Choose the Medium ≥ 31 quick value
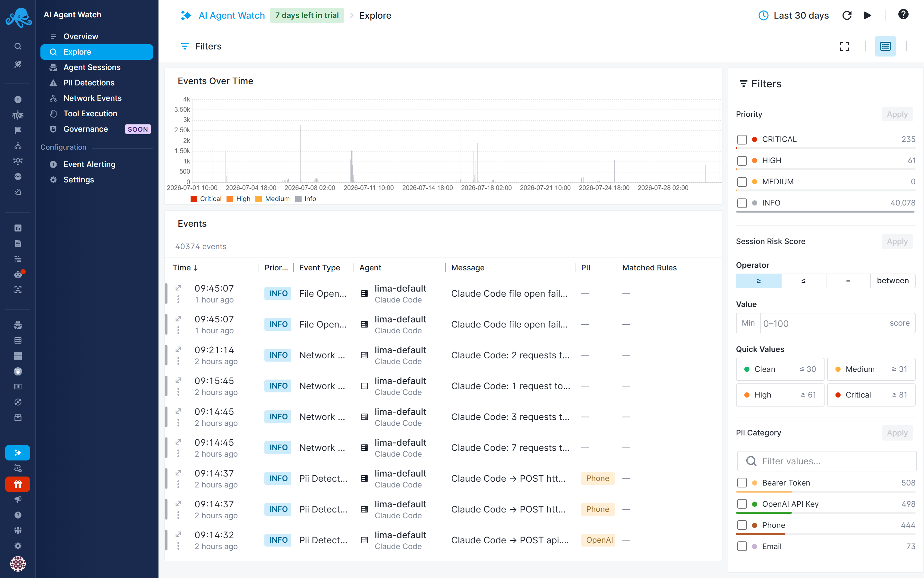924x578 pixels. point(871,369)
